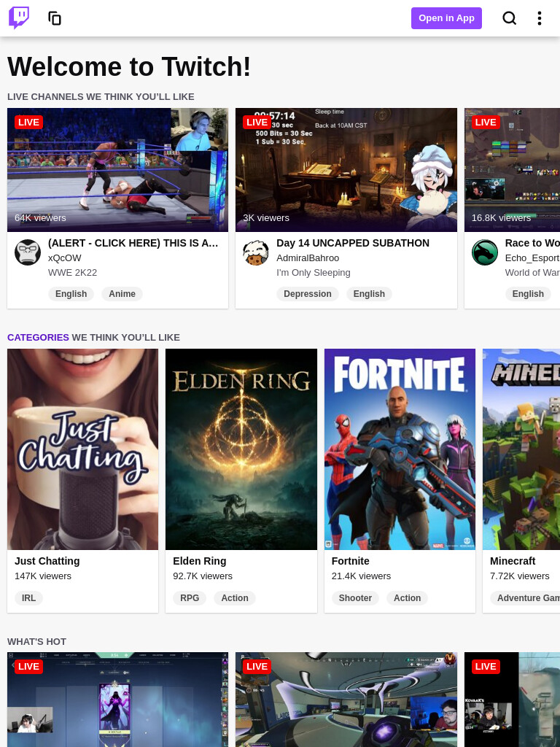560x747 pixels.
Task: Open the Fortnite cover art
Action: pos(400,449)
